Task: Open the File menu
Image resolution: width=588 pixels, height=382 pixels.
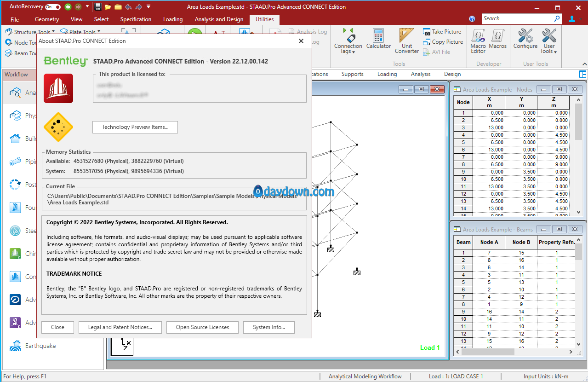Action: tap(15, 19)
